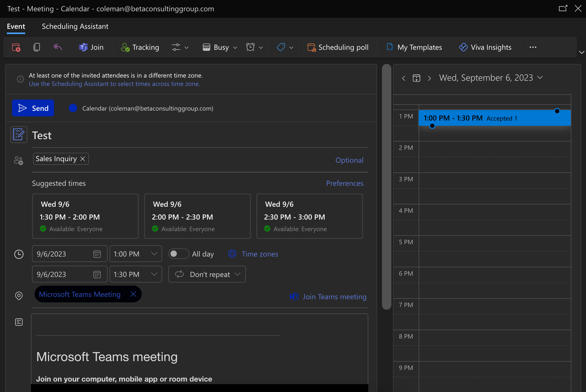Click the today icon in calendar pane
The height and width of the screenshot is (392, 586).
(x=417, y=78)
